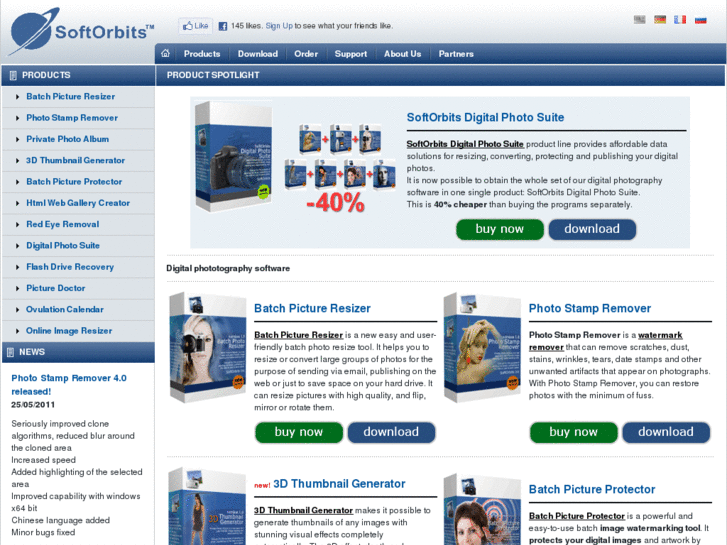Open Ovulation Calendar link
Screen dimensions: 727x545
click(65, 310)
